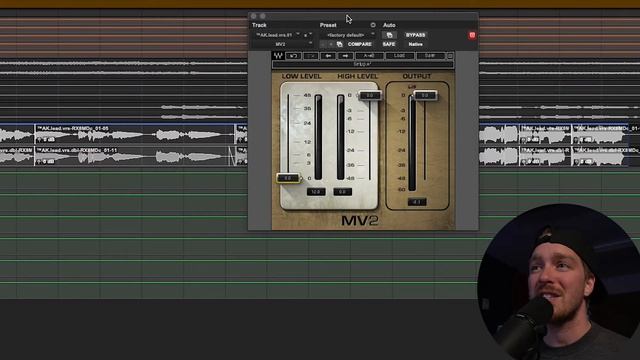Click the MV2 logo text
The height and width of the screenshot is (360, 640).
point(360,221)
